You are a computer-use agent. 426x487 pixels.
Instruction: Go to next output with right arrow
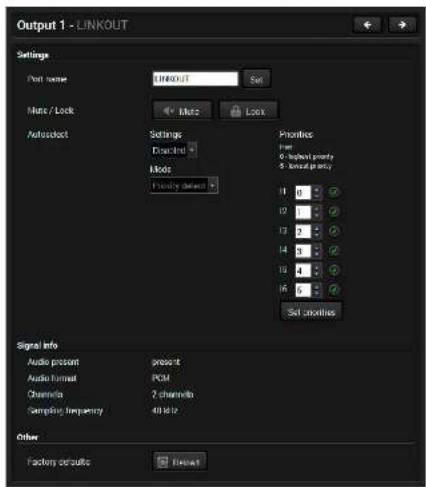point(402,25)
